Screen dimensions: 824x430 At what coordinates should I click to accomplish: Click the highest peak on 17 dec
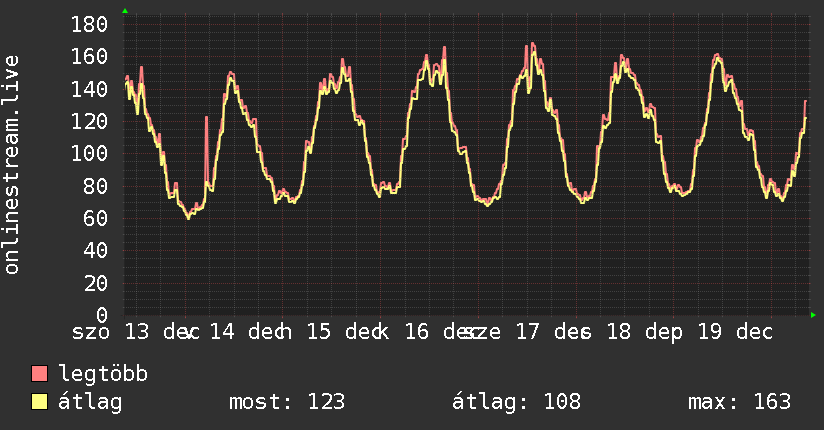click(x=533, y=45)
